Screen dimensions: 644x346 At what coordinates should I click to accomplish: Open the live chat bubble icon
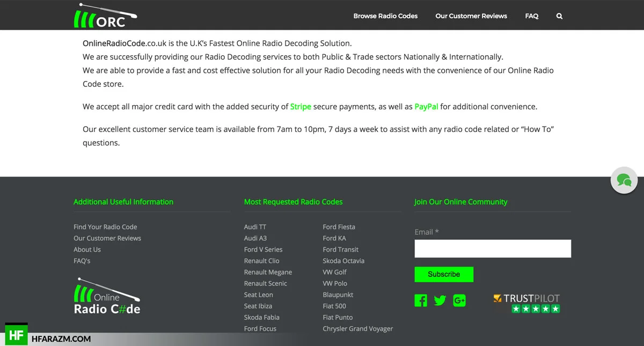[x=624, y=180]
